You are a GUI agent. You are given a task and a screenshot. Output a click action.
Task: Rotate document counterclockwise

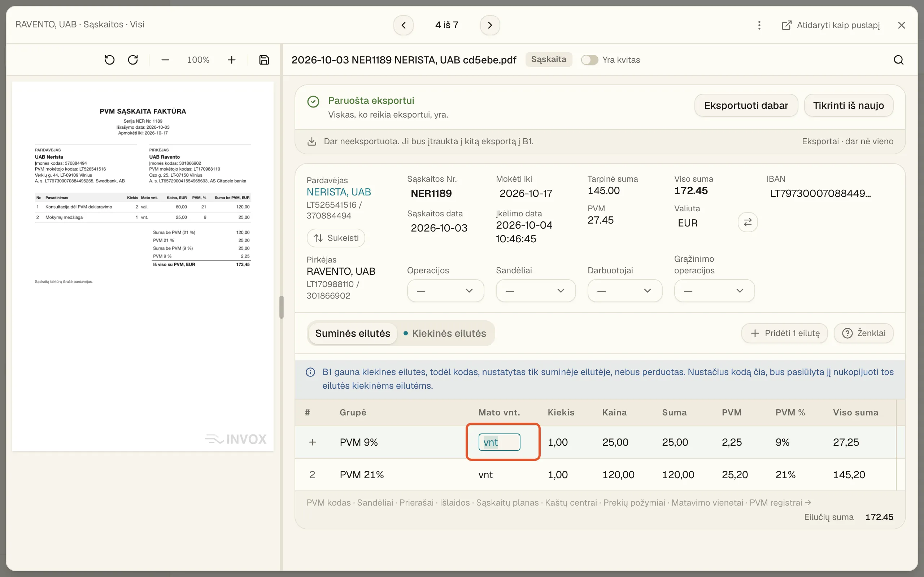click(x=110, y=60)
